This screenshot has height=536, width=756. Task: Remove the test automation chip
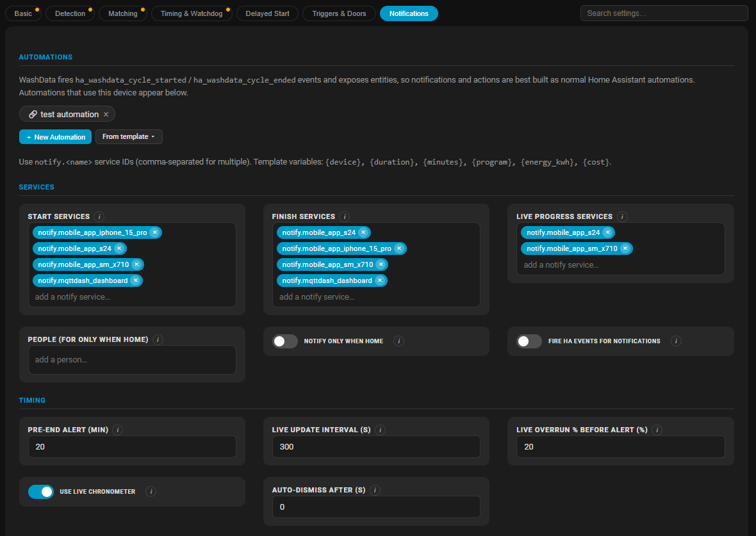point(106,114)
